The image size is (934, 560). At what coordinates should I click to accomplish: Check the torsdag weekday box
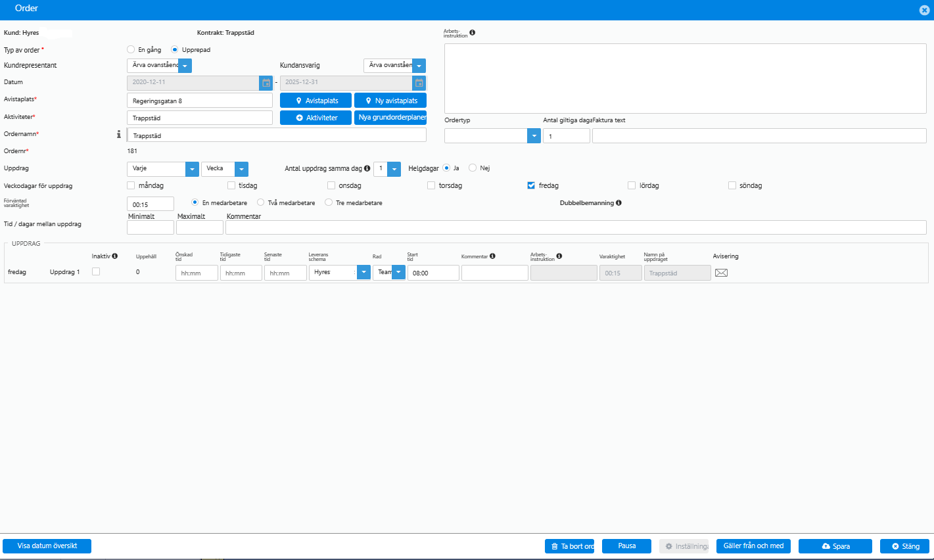pyautogui.click(x=431, y=185)
